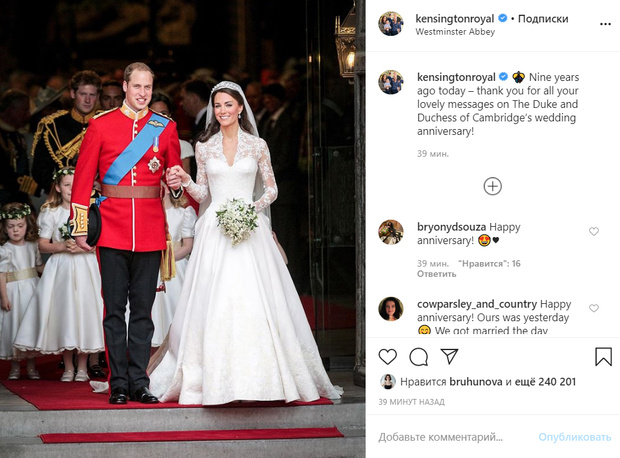
Task: Open cowparsley_and_country's profile picture
Action: [x=391, y=309]
